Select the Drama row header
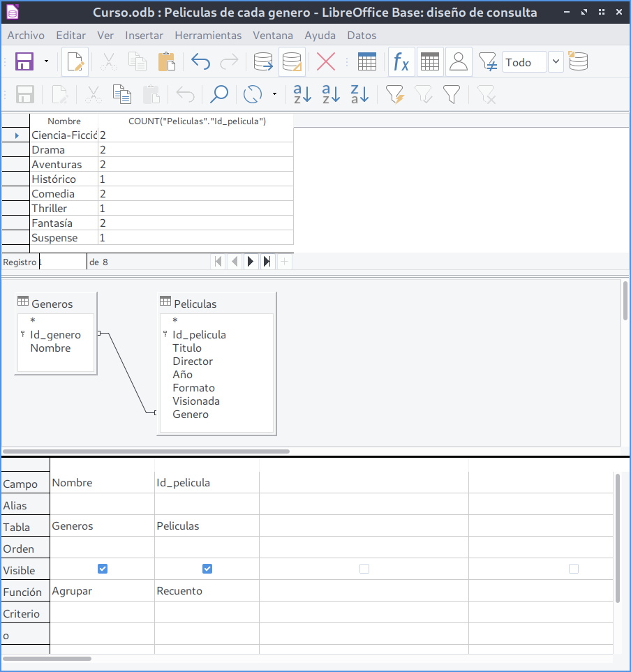 click(x=15, y=150)
